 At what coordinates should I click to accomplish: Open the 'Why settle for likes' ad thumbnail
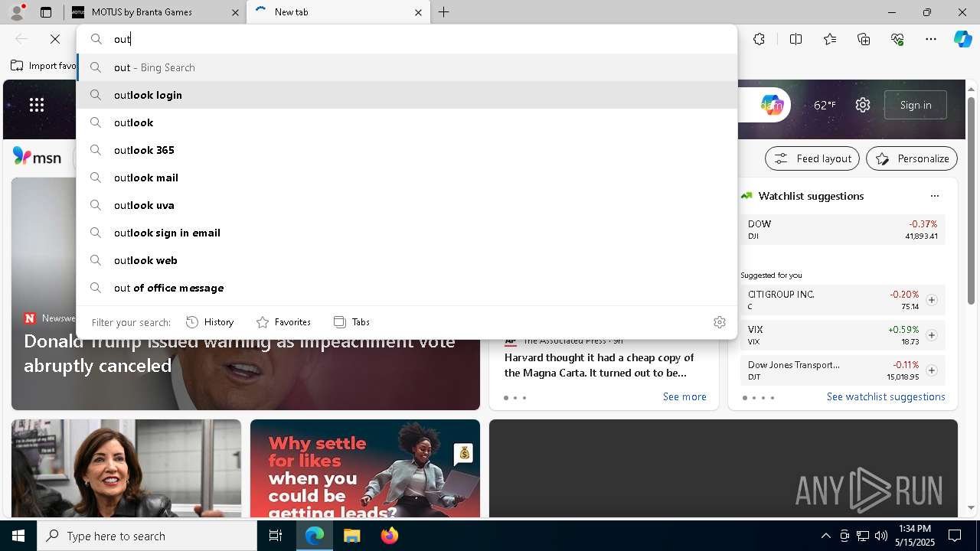pyautogui.click(x=365, y=468)
